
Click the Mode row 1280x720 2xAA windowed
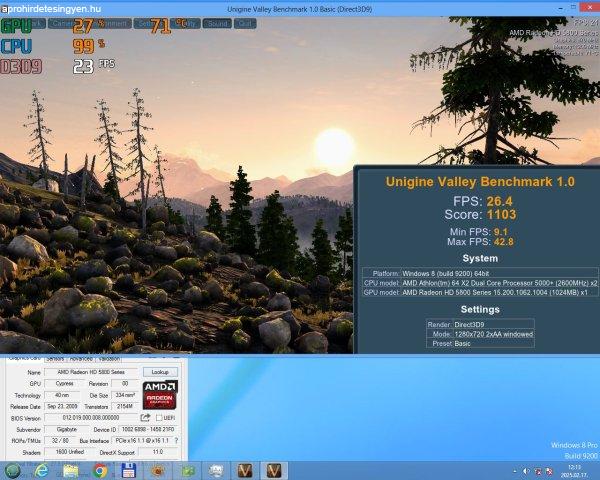pyautogui.click(x=480, y=334)
